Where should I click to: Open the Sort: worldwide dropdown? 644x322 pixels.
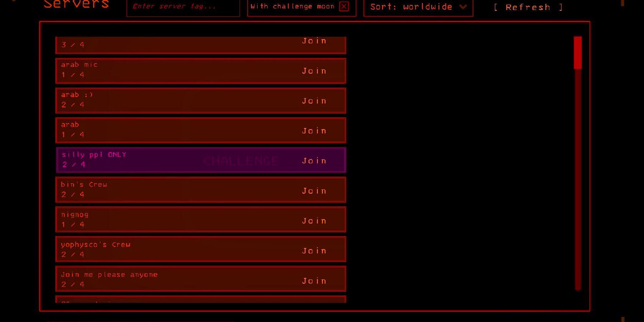tap(418, 6)
